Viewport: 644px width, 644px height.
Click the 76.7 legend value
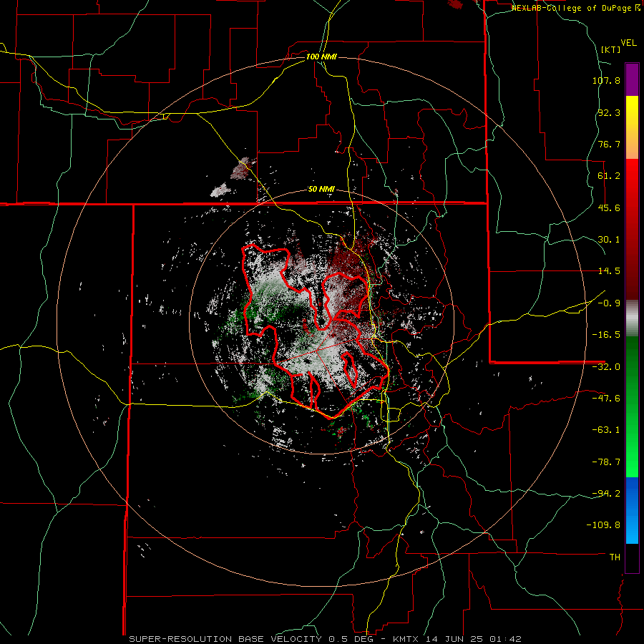(x=609, y=144)
